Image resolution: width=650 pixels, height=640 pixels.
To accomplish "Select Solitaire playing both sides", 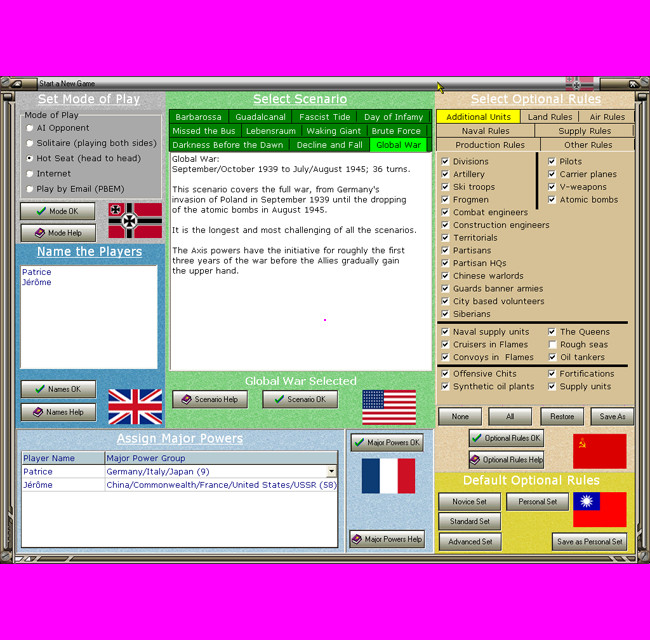I will tap(30, 143).
